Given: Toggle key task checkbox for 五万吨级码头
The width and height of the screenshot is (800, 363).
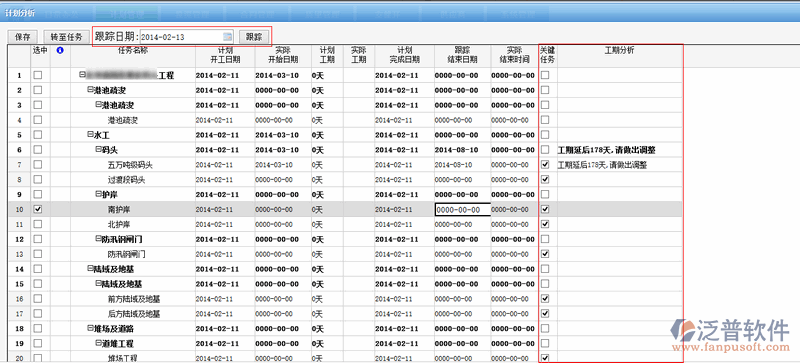Looking at the screenshot, I should (x=545, y=164).
